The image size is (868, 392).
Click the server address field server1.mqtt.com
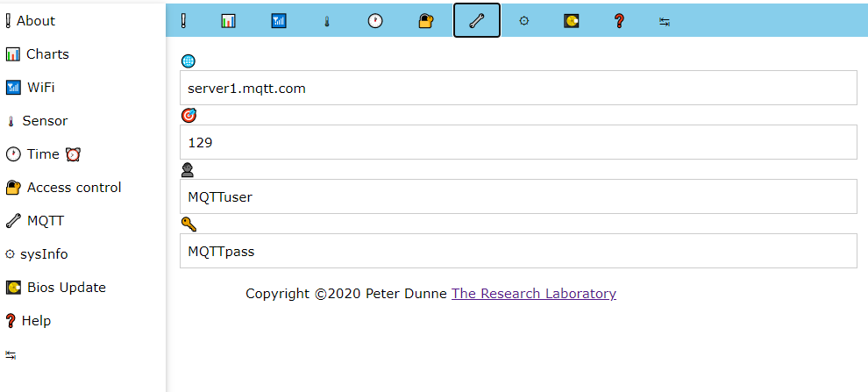518,88
